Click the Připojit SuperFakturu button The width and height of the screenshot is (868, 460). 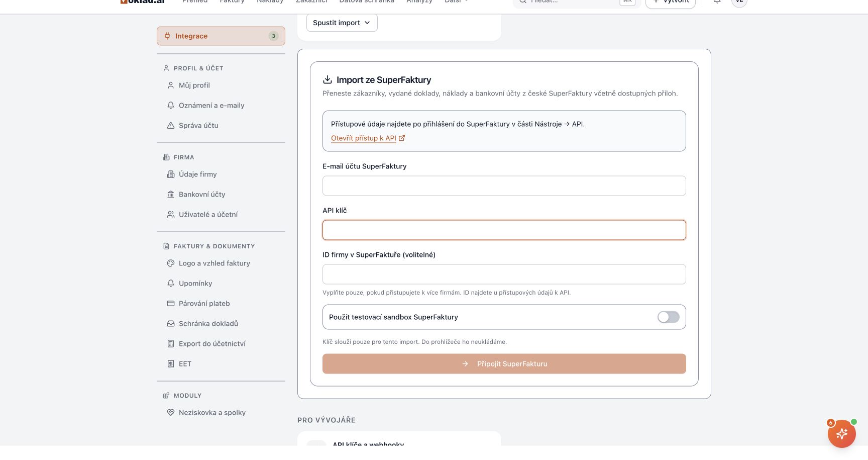pyautogui.click(x=504, y=364)
